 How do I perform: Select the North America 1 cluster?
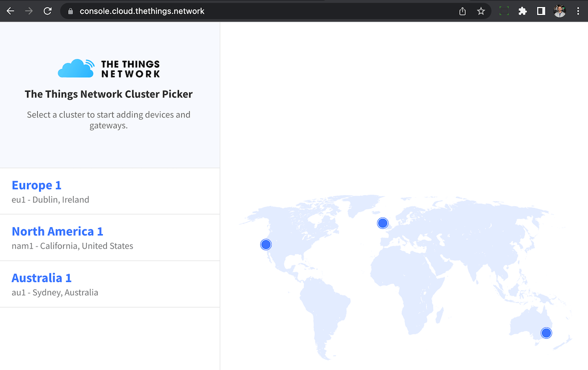pyautogui.click(x=110, y=238)
